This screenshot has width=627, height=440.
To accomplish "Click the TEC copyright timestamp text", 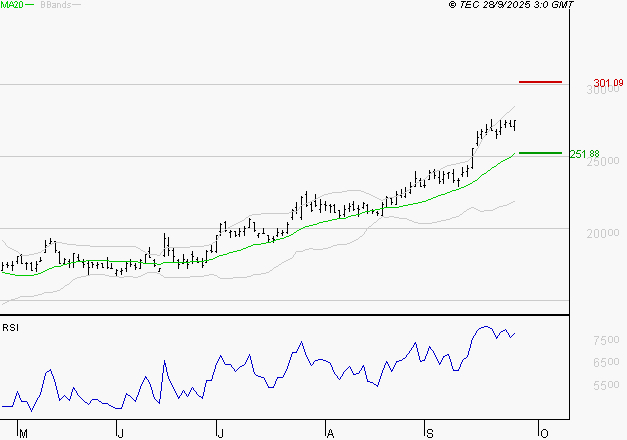I will (511, 5).
